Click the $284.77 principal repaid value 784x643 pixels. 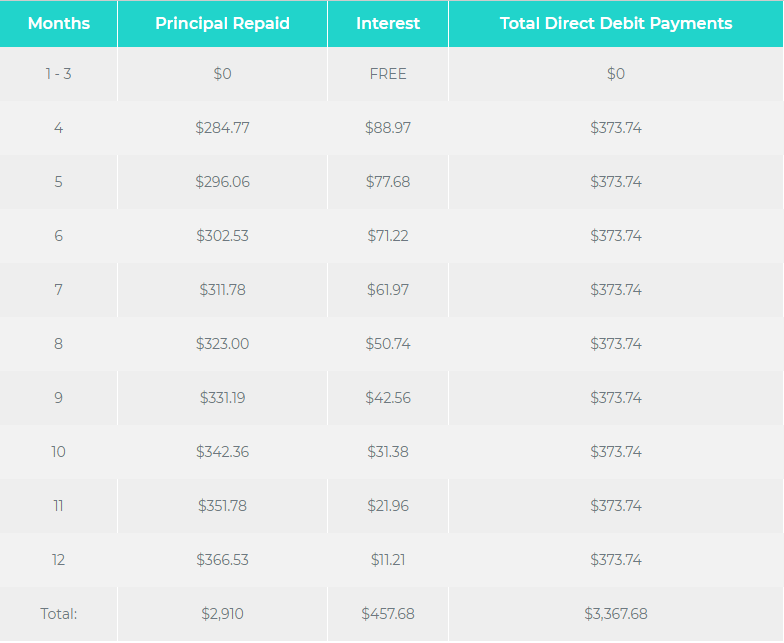[222, 128]
